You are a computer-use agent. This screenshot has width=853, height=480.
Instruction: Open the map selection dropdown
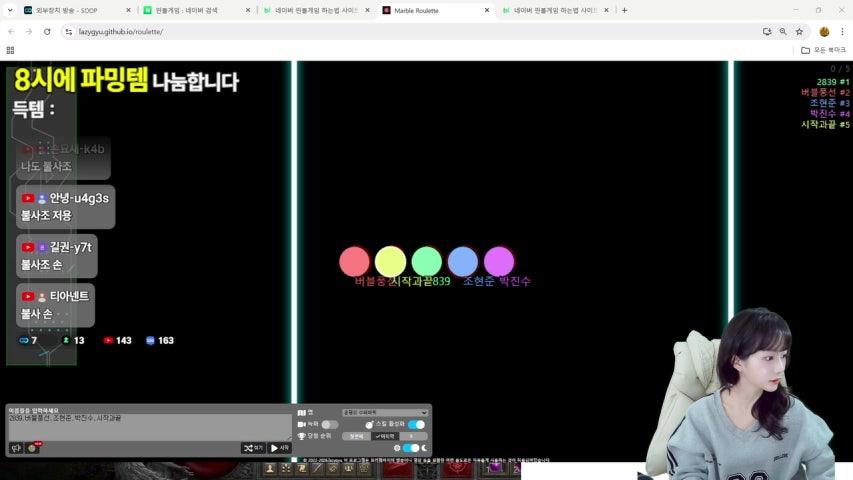tap(384, 412)
